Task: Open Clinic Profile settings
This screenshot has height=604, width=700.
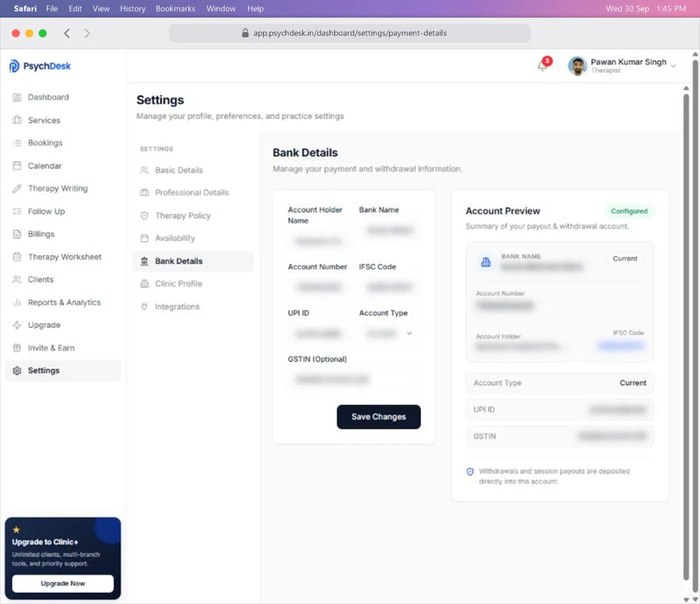Action: (193, 283)
